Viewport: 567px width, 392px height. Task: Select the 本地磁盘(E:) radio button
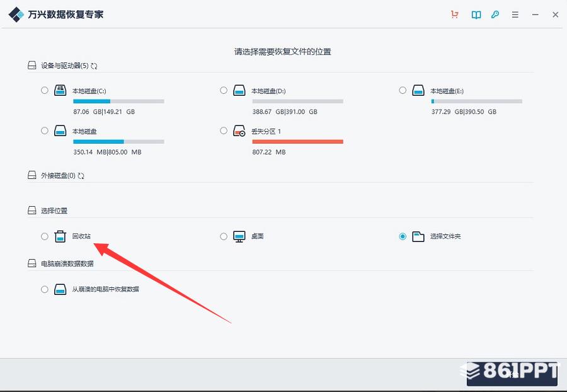point(403,90)
